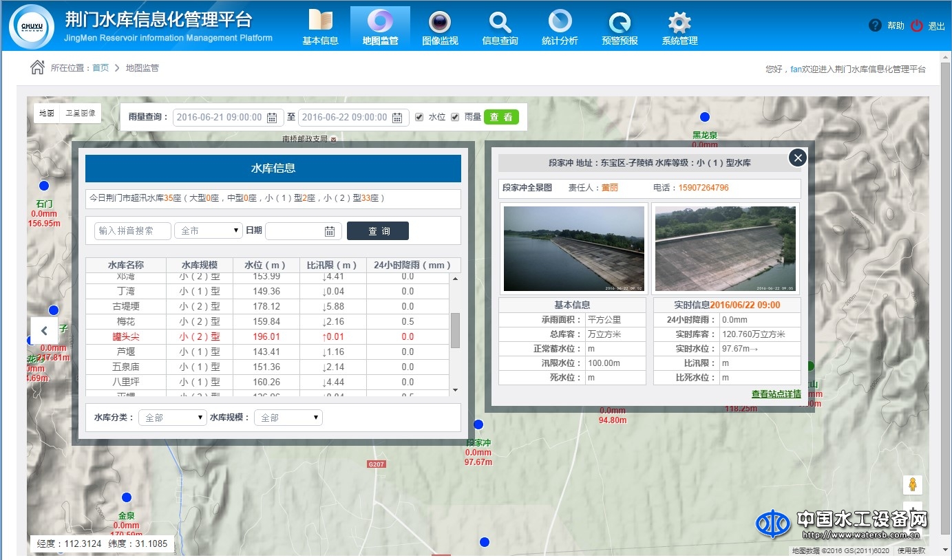Uncheck the 雨量 checkbox
This screenshot has height=560, width=952.
(455, 117)
